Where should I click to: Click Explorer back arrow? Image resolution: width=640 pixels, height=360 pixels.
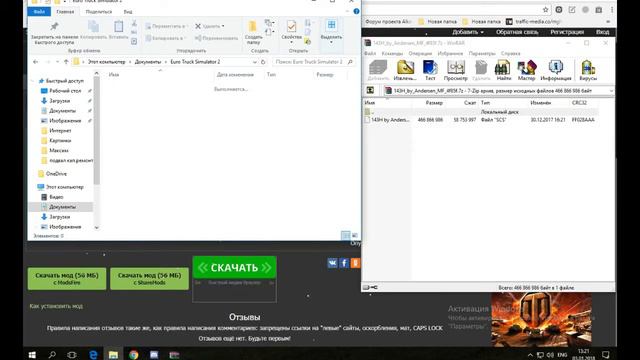[36, 62]
